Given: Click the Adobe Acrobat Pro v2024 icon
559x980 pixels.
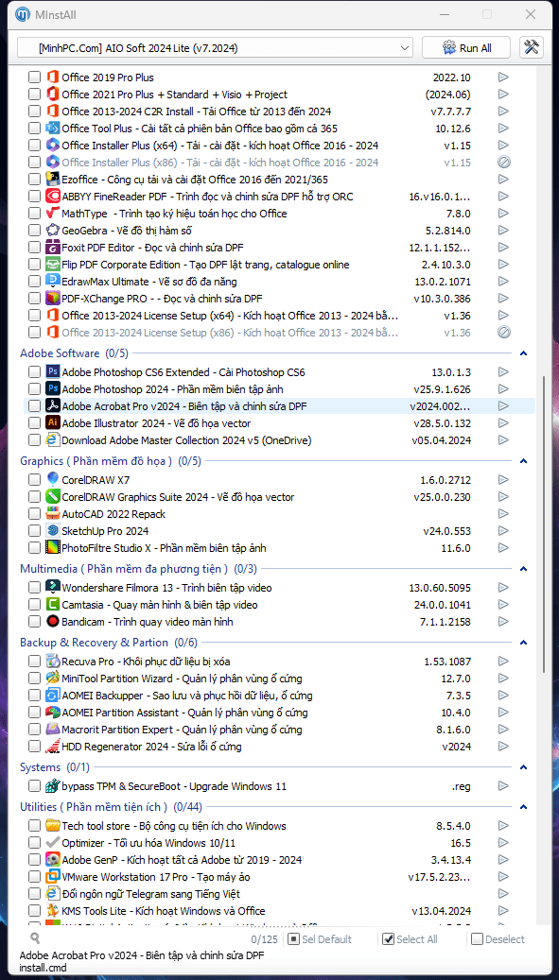Looking at the screenshot, I should point(53,406).
